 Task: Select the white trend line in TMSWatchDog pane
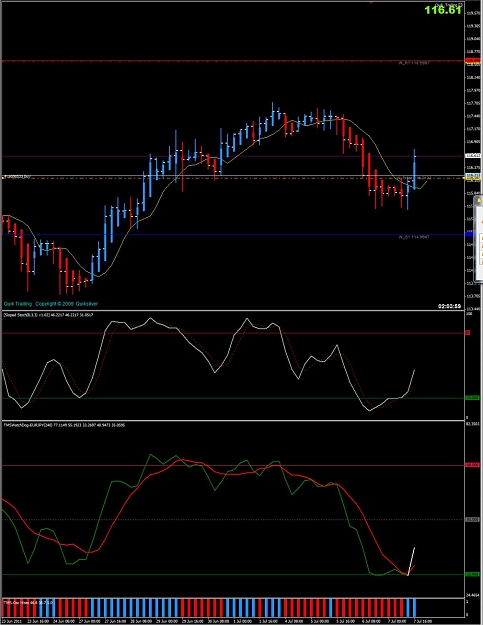411,561
